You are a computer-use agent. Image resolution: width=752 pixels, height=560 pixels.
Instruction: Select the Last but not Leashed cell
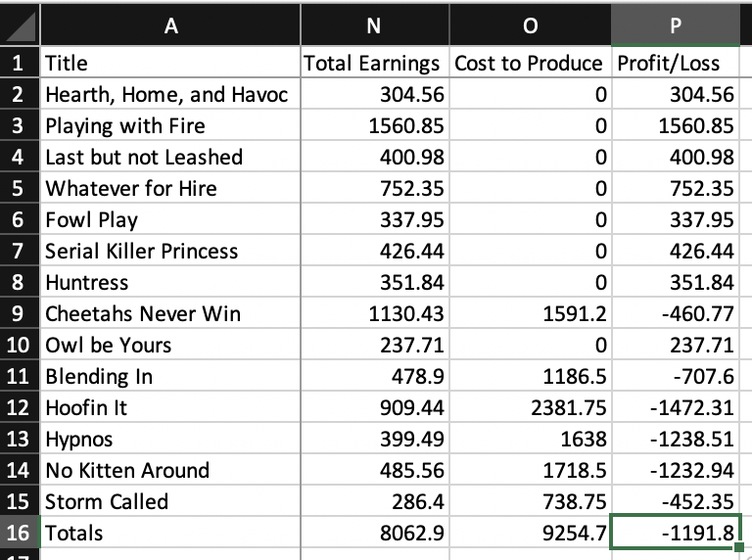tap(170, 157)
